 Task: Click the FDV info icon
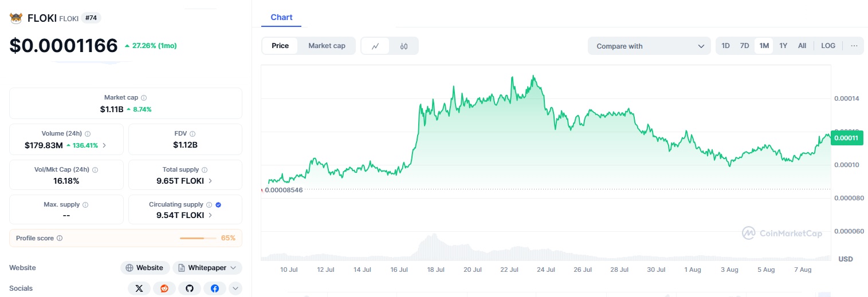click(x=193, y=133)
